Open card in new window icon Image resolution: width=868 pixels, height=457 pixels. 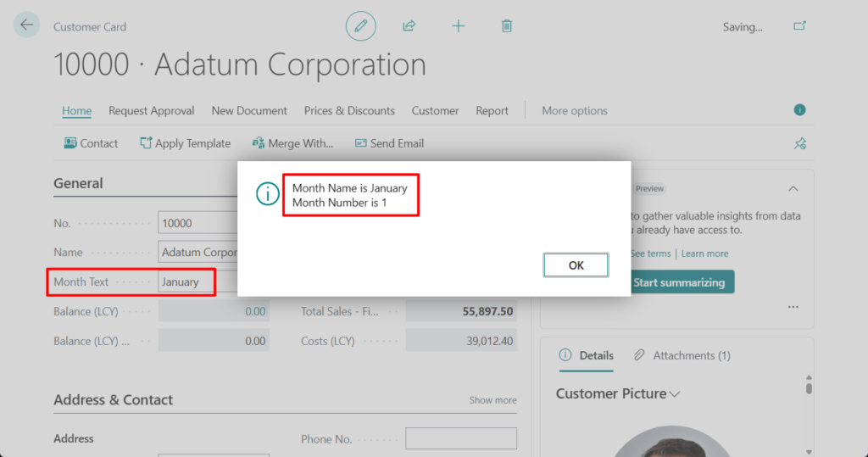[799, 26]
